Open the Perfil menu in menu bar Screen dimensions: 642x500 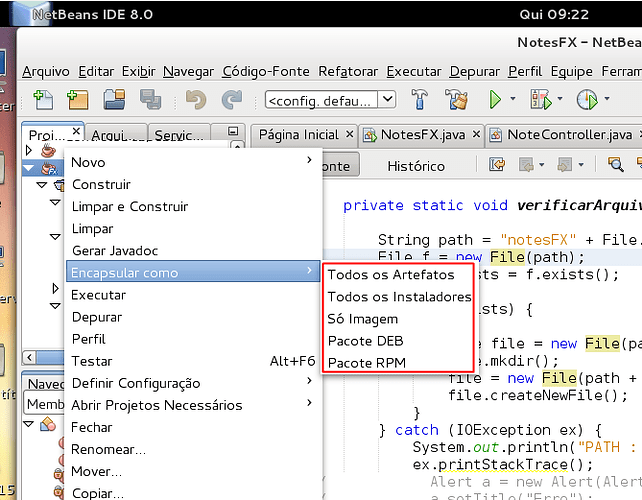[525, 71]
